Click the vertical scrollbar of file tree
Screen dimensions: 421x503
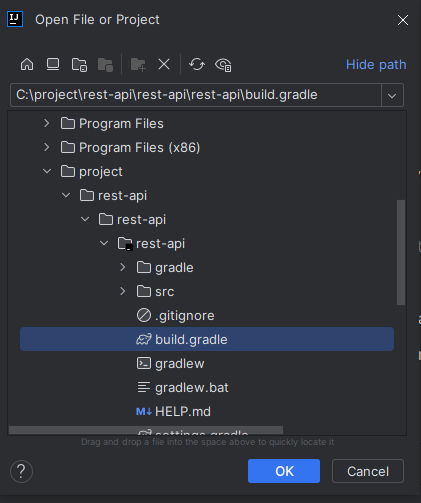[x=401, y=252]
